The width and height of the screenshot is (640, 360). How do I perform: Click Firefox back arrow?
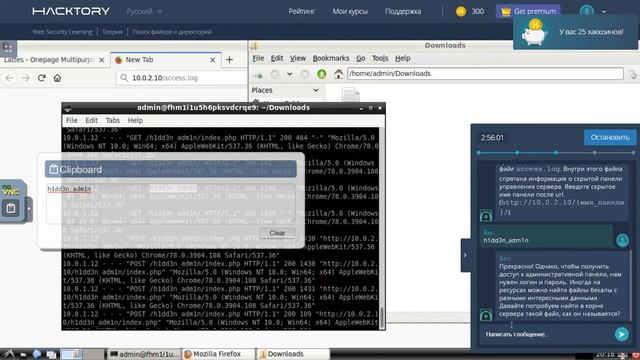(10, 78)
